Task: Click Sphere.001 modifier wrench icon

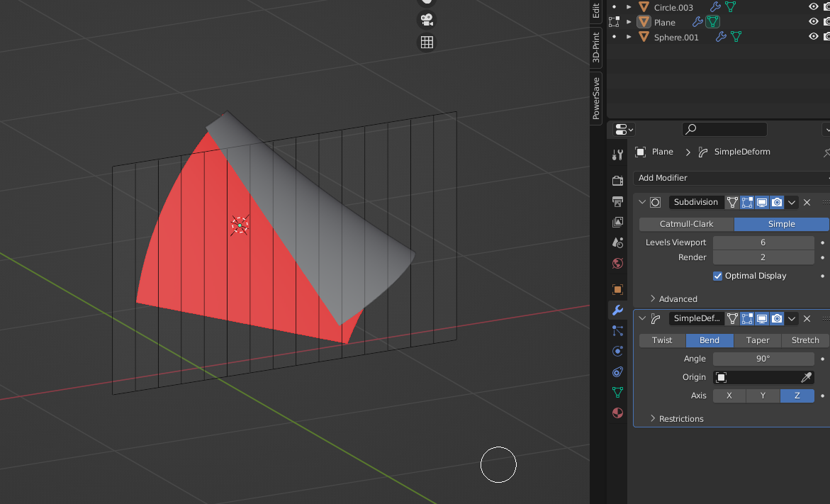Action: click(721, 37)
